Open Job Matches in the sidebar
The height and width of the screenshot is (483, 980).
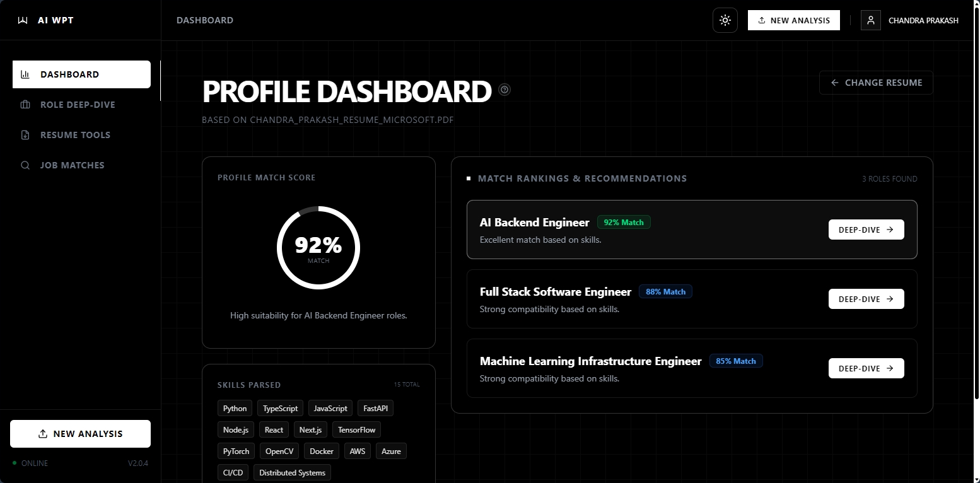click(81, 165)
